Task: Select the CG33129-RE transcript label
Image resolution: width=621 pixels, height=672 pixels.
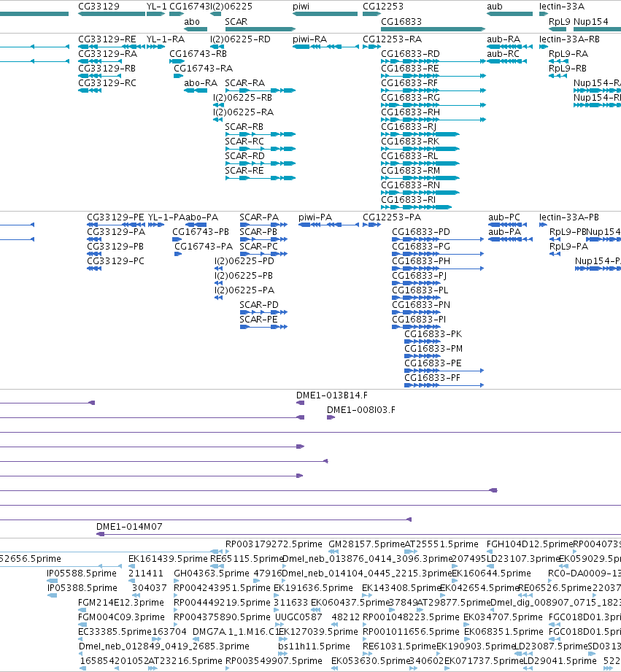Action: point(107,39)
